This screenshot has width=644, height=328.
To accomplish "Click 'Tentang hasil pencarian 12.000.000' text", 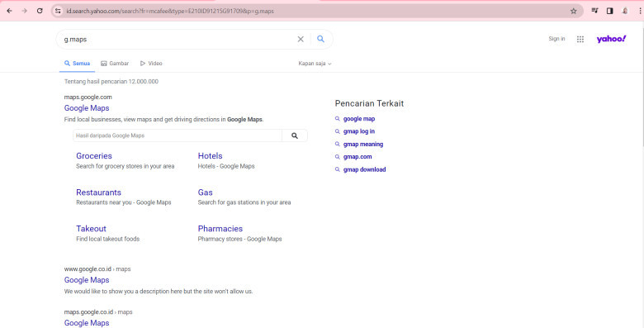I will coord(111,82).
